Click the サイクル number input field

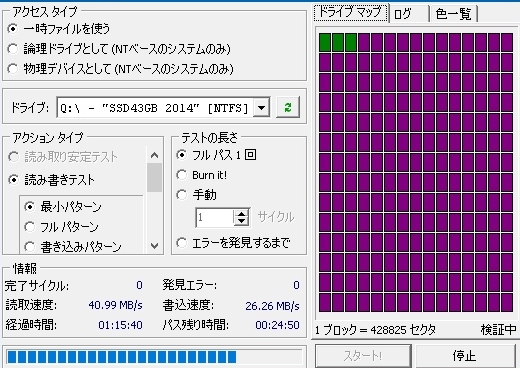tap(215, 218)
